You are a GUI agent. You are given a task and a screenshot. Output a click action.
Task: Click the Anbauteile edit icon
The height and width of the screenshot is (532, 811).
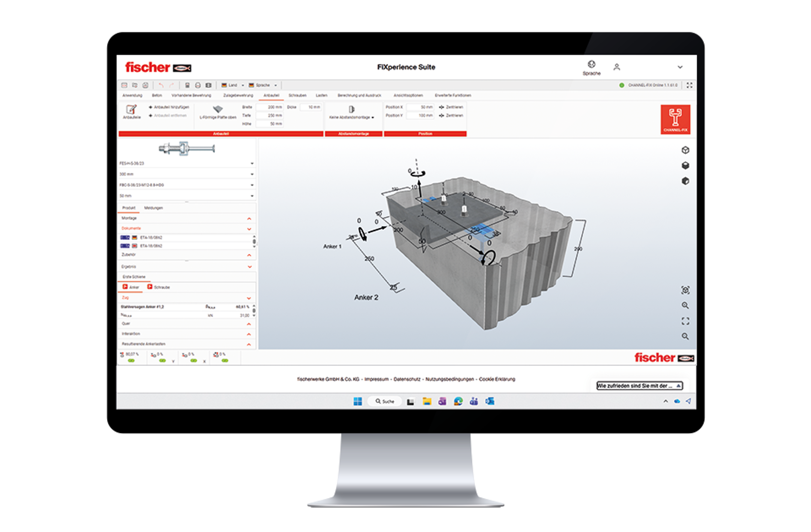click(132, 109)
